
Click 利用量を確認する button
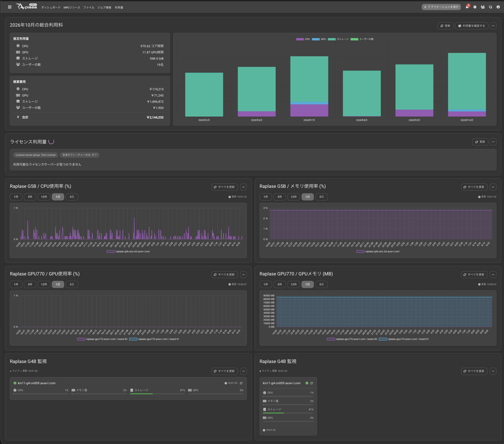(472, 26)
